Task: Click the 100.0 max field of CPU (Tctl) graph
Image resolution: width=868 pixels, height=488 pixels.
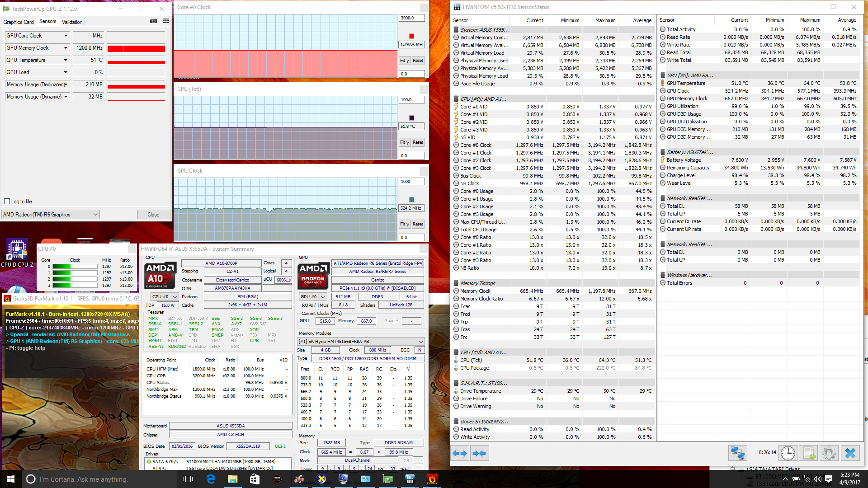Action: tap(412, 100)
